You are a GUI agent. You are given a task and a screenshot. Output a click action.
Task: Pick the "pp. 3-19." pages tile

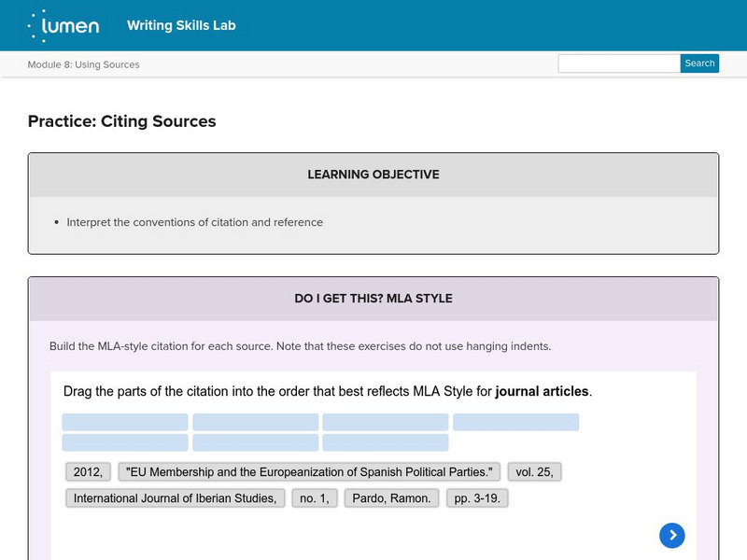tap(477, 498)
